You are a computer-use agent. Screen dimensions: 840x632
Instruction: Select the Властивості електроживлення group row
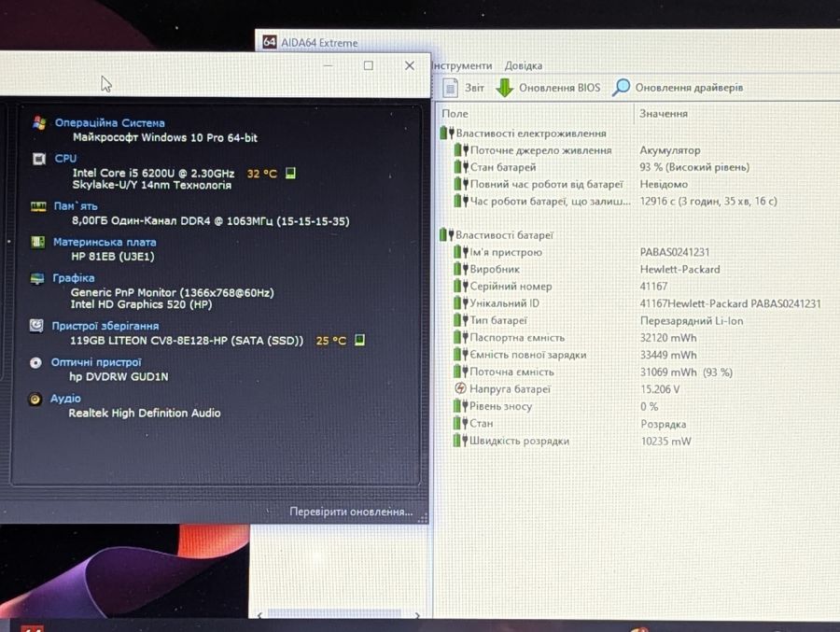524,133
